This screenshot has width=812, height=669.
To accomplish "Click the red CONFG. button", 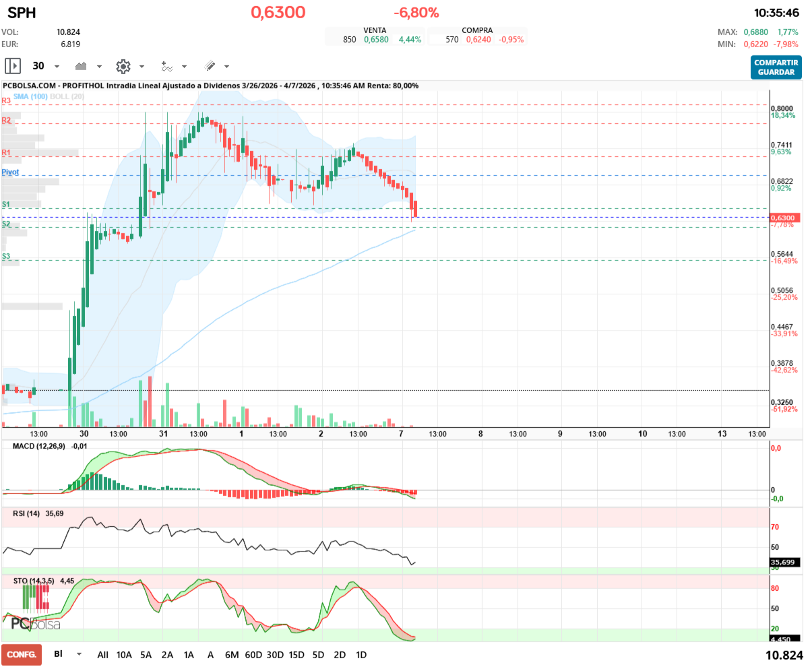I will (22, 655).
